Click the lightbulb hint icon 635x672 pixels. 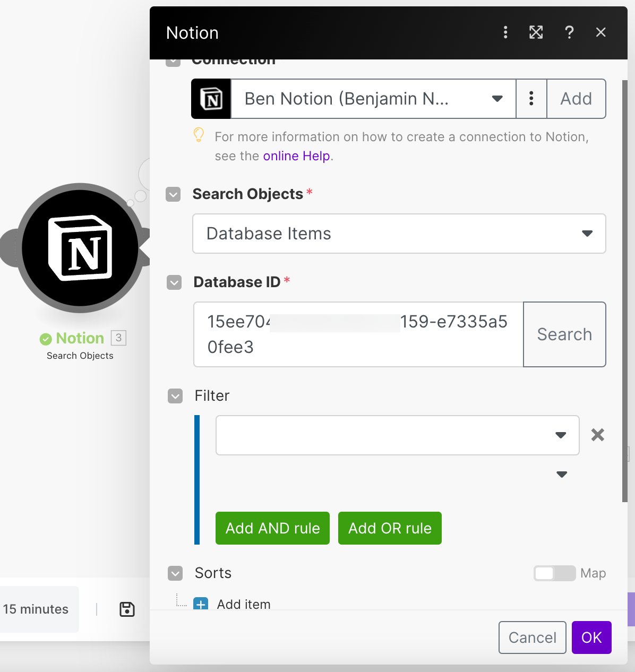(199, 135)
